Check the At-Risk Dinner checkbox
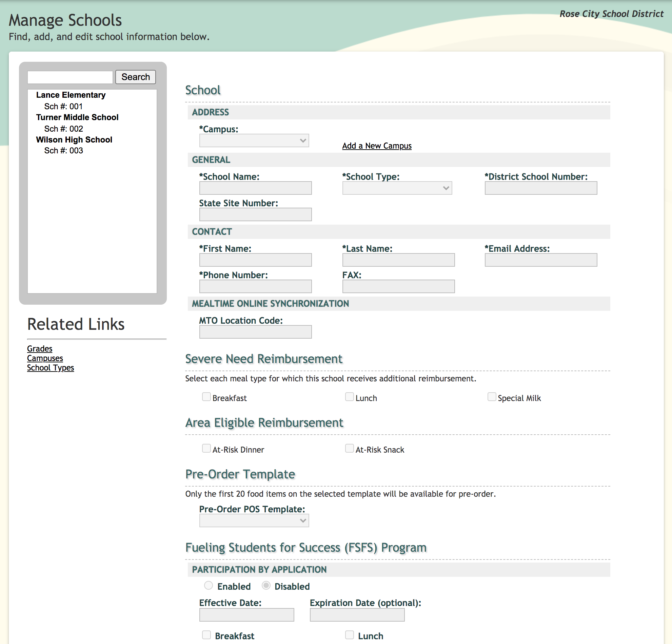The width and height of the screenshot is (672, 644). [x=206, y=449]
